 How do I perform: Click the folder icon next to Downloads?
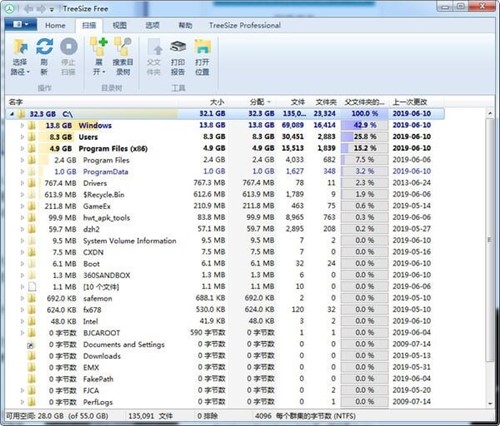tap(32, 356)
